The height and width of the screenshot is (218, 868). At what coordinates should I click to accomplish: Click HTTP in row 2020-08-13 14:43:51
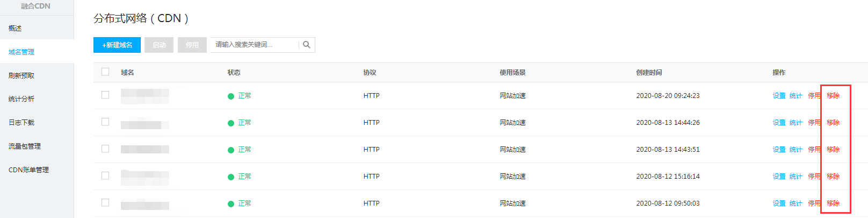pos(371,150)
